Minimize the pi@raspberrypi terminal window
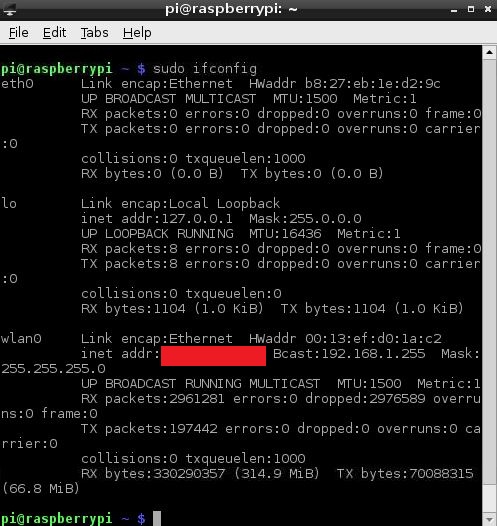 [454, 10]
